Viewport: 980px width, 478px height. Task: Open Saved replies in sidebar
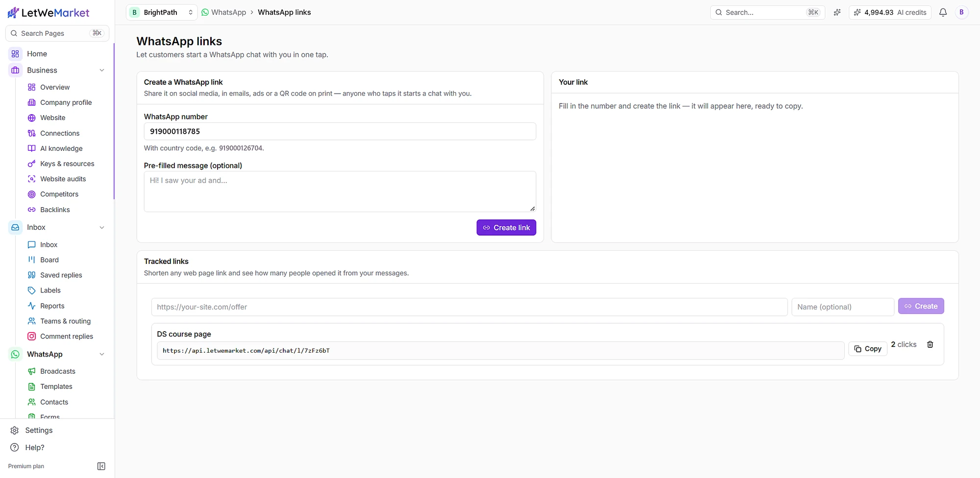click(61, 275)
